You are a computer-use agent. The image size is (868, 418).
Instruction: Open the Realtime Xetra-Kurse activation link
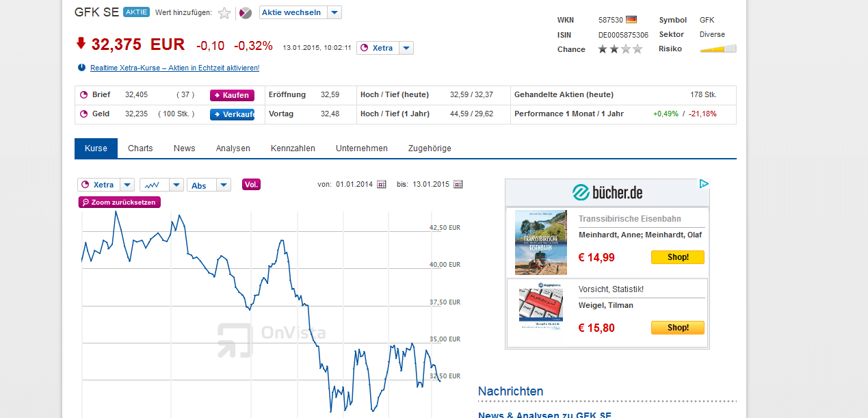pos(174,68)
